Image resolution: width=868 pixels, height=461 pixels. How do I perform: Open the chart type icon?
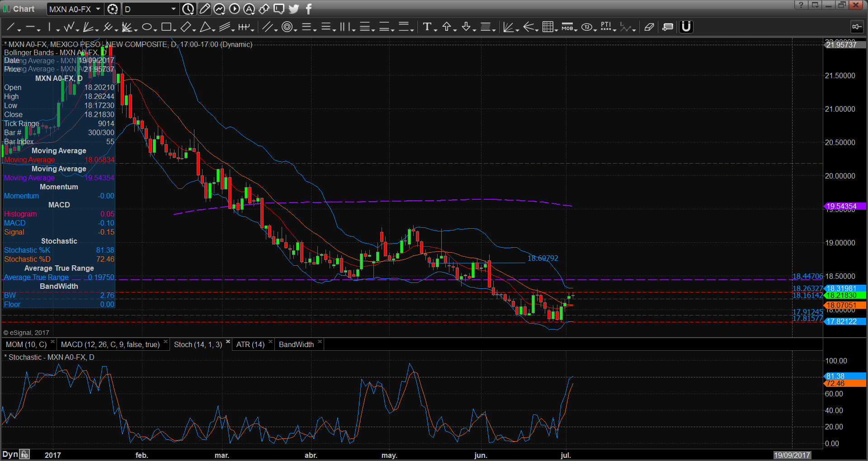[219, 9]
